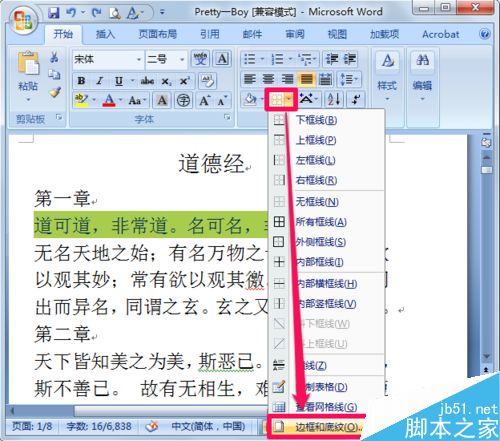The width and height of the screenshot is (500, 441).
Task: Choose 下框线(B) from borders menu
Action: (x=327, y=120)
